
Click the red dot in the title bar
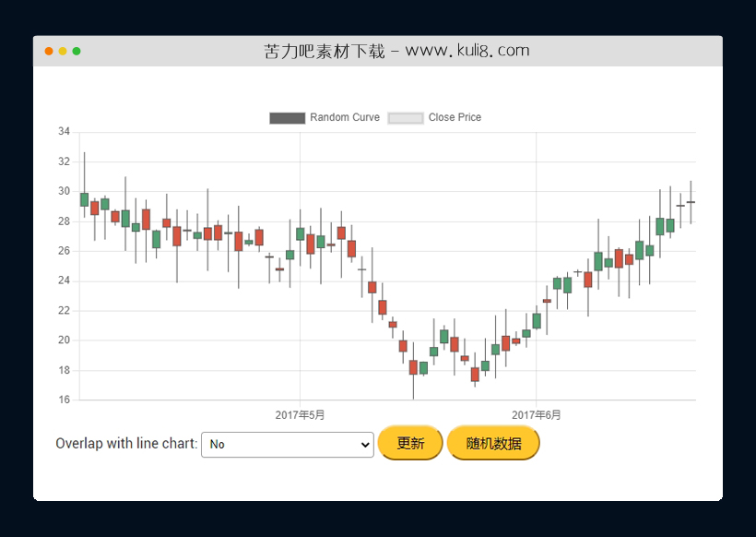(49, 51)
